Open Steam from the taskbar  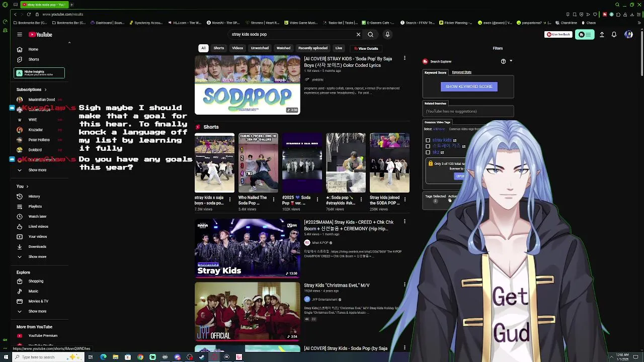[x=202, y=357]
